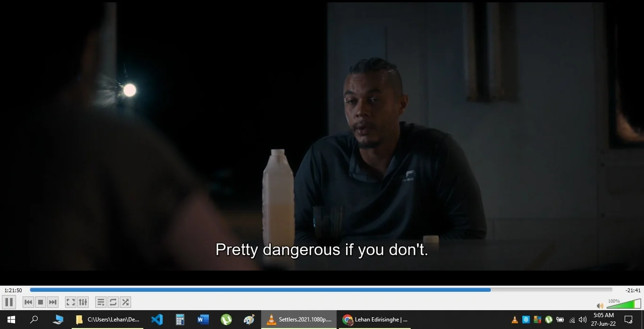Check battery status tray icon
The height and width of the screenshot is (329, 644).
(x=560, y=320)
